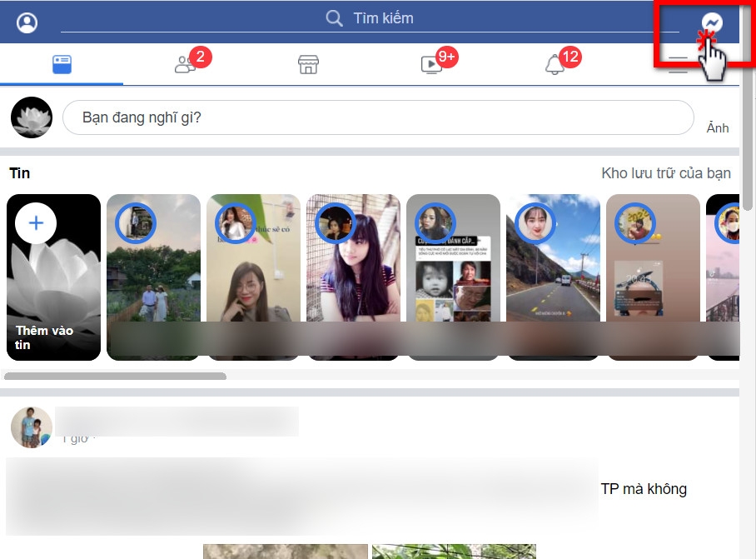Click 'Thêm vào tin' on your story card

coord(42,337)
